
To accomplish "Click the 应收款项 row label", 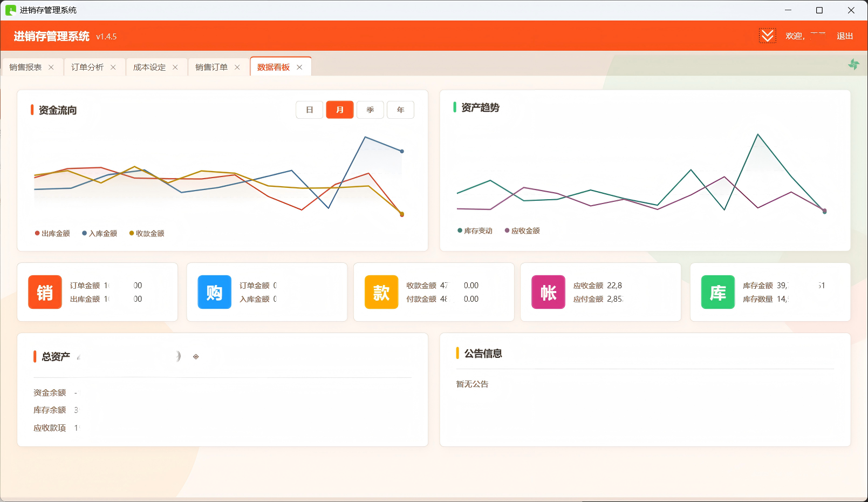I will pyautogui.click(x=50, y=428).
